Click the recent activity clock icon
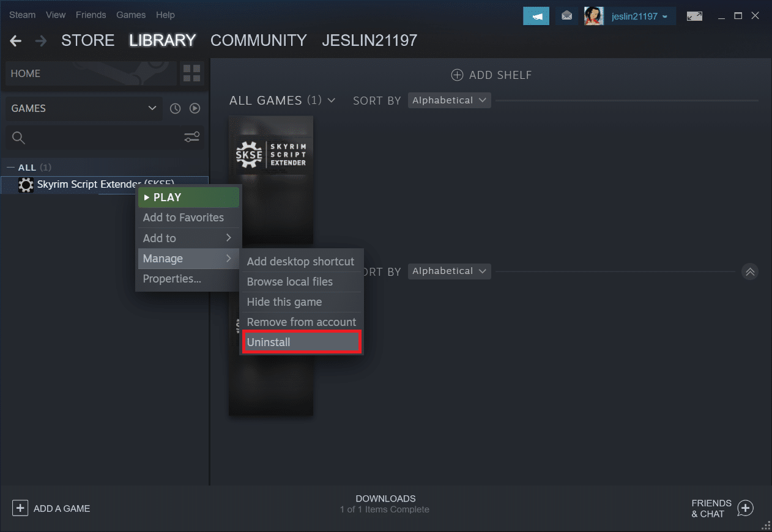The image size is (772, 532). (x=176, y=108)
